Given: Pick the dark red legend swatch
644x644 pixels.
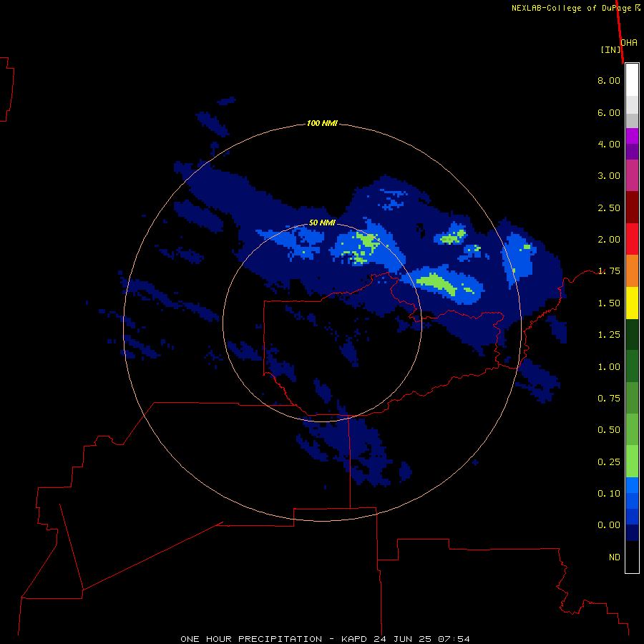Looking at the screenshot, I should click(x=632, y=208).
